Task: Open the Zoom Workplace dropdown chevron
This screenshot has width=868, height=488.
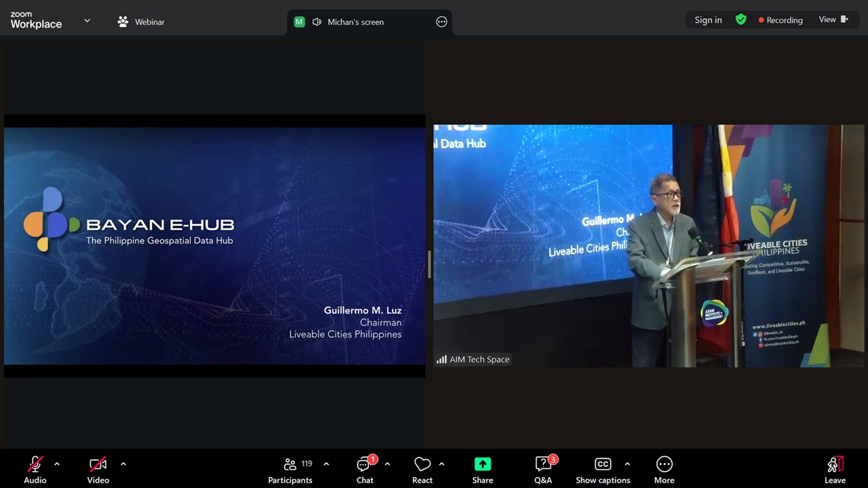Action: tap(87, 21)
